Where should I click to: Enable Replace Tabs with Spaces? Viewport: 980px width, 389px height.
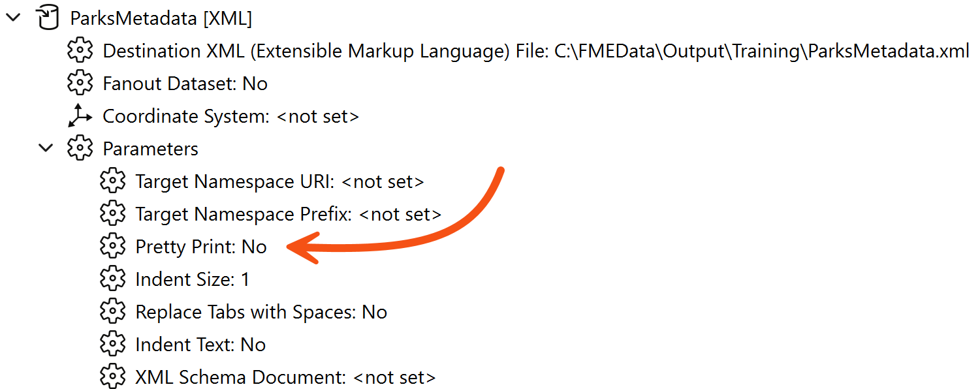pos(261,311)
